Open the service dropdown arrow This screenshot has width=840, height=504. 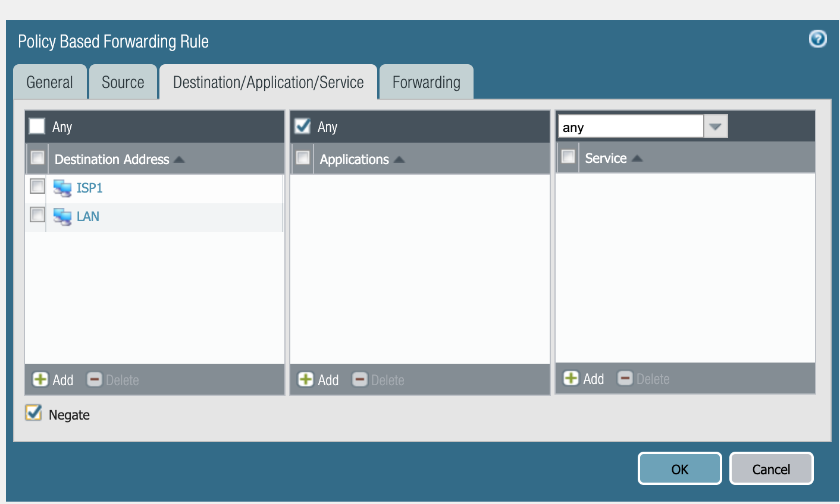click(716, 127)
